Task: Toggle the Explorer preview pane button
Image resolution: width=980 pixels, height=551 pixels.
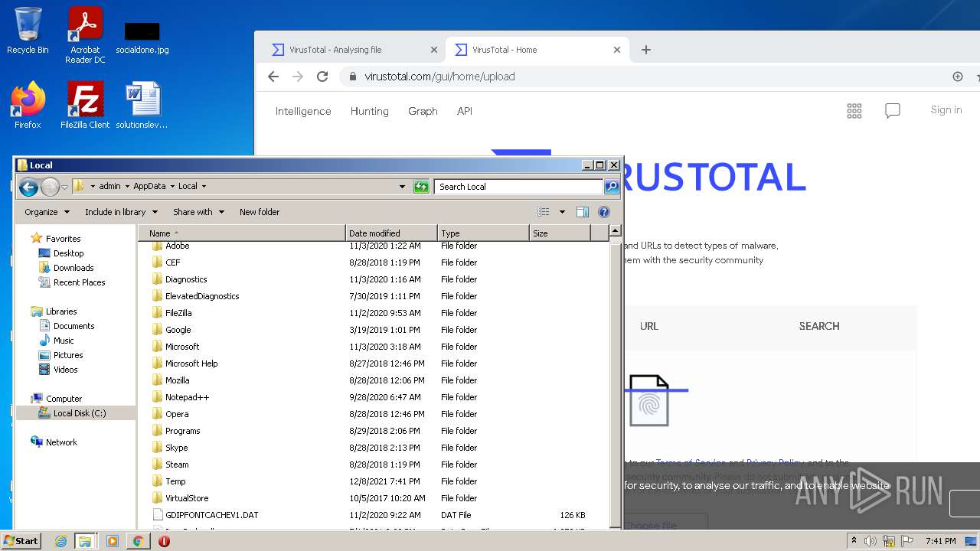Action: pos(583,212)
